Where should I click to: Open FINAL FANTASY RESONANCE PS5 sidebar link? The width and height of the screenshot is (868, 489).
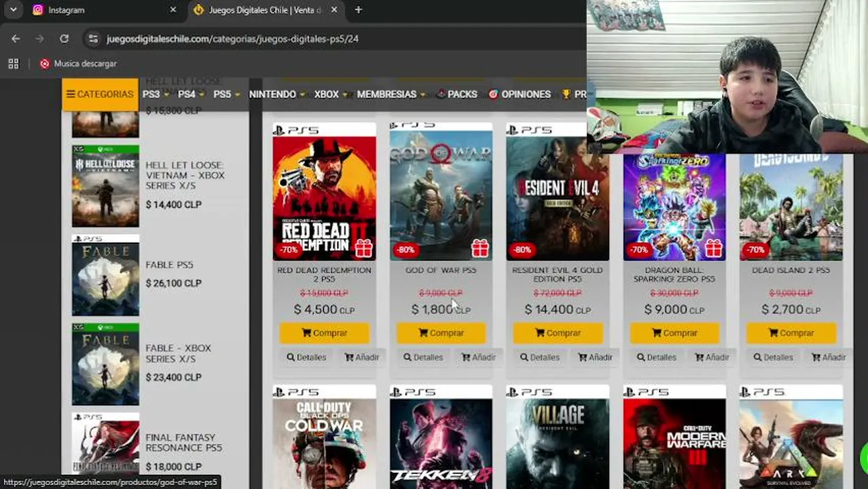183,443
